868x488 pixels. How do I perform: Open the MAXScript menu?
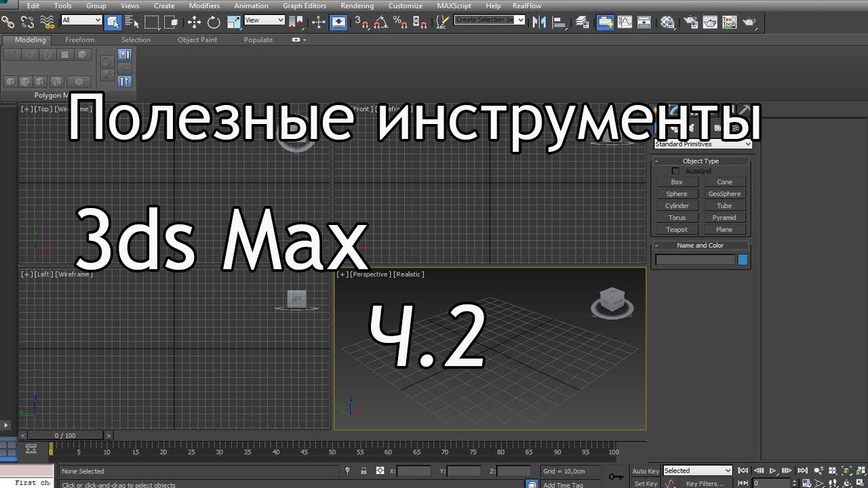coord(454,5)
